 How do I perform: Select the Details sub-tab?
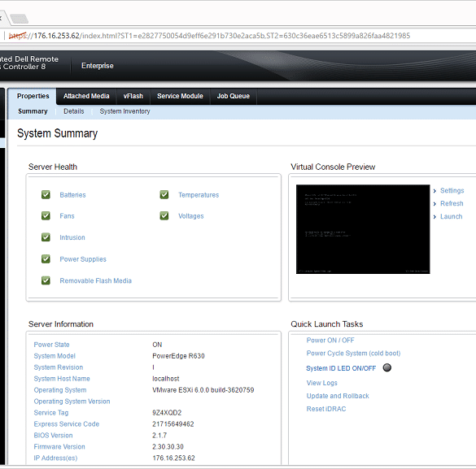pos(74,111)
